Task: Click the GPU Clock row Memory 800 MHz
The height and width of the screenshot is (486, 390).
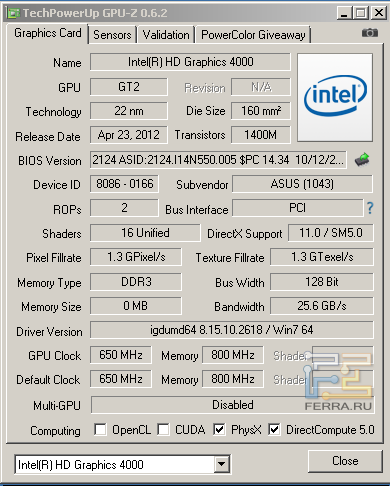Action: click(233, 355)
